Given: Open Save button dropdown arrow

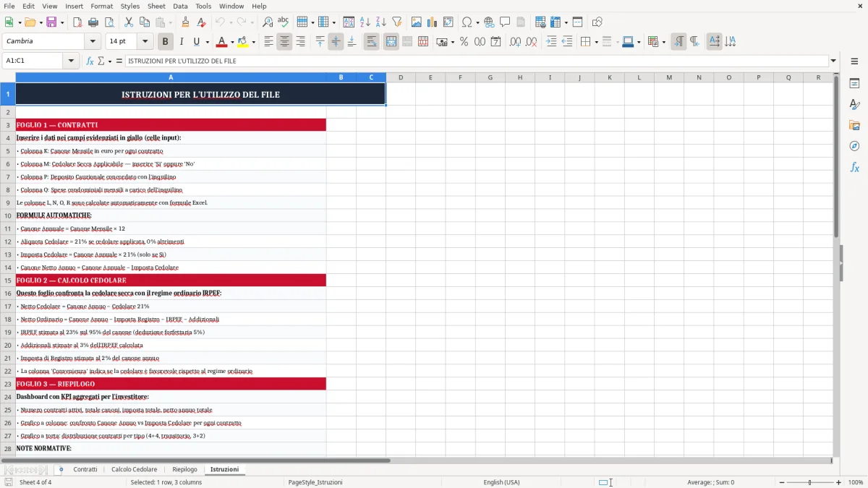Looking at the screenshot, I should click(x=61, y=22).
